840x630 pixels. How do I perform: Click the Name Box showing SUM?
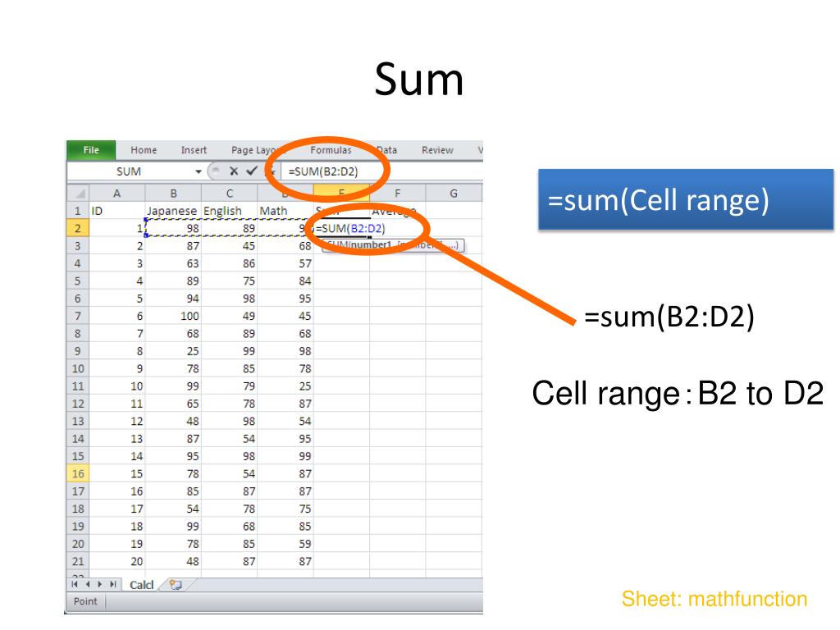pos(129,171)
